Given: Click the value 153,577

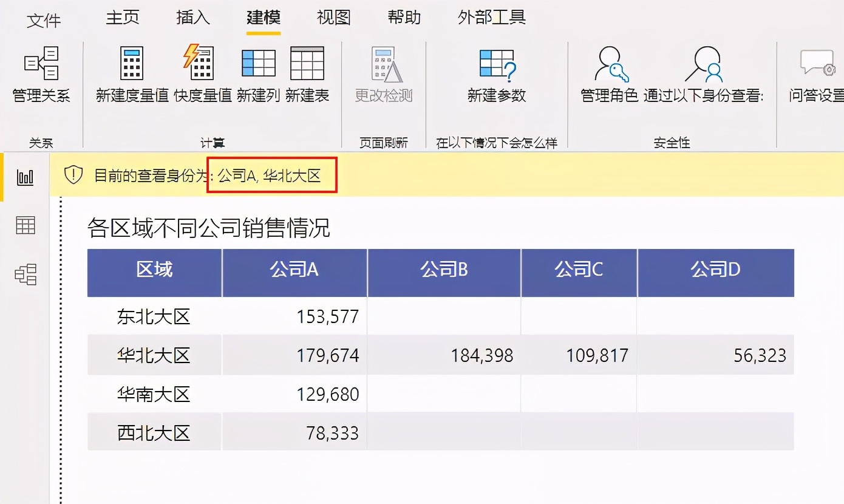Looking at the screenshot, I should 328,316.
